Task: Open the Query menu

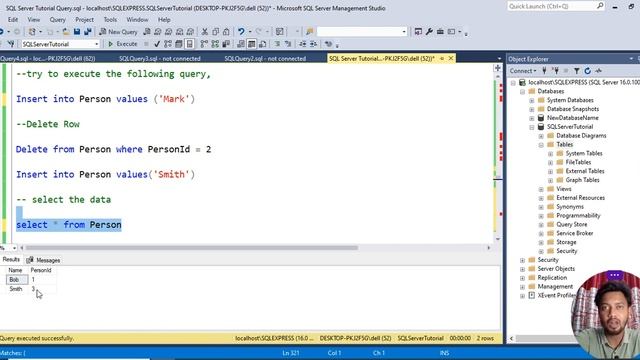Action: coord(58,19)
